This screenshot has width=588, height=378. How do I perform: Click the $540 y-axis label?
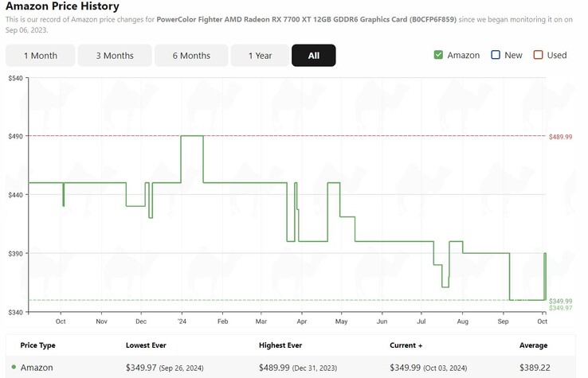click(x=15, y=78)
